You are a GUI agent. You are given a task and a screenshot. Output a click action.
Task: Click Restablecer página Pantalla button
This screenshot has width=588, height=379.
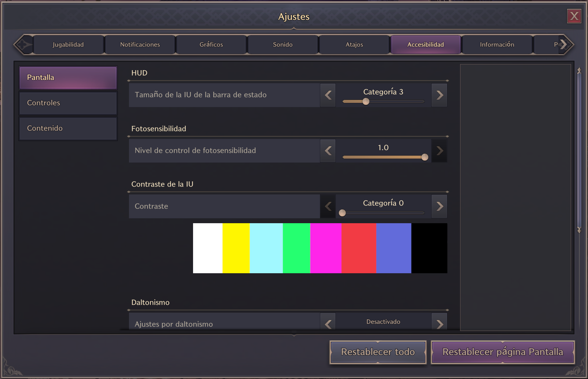pos(503,352)
